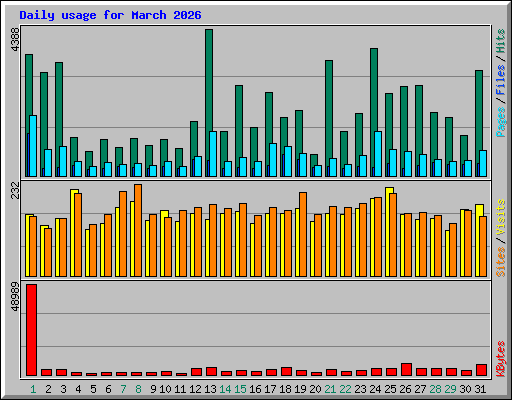Click the Sites legend label
This screenshot has width=512, height=400.
501,262
